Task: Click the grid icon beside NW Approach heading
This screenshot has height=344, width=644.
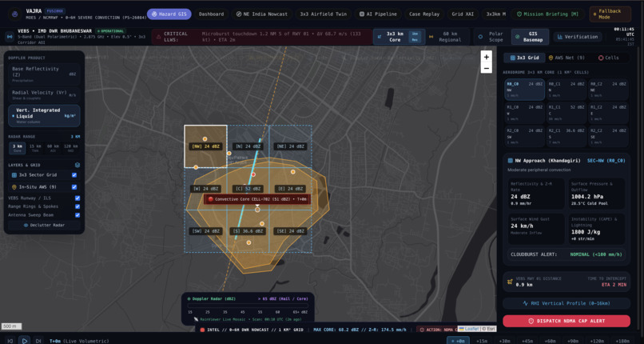Action: 510,161
